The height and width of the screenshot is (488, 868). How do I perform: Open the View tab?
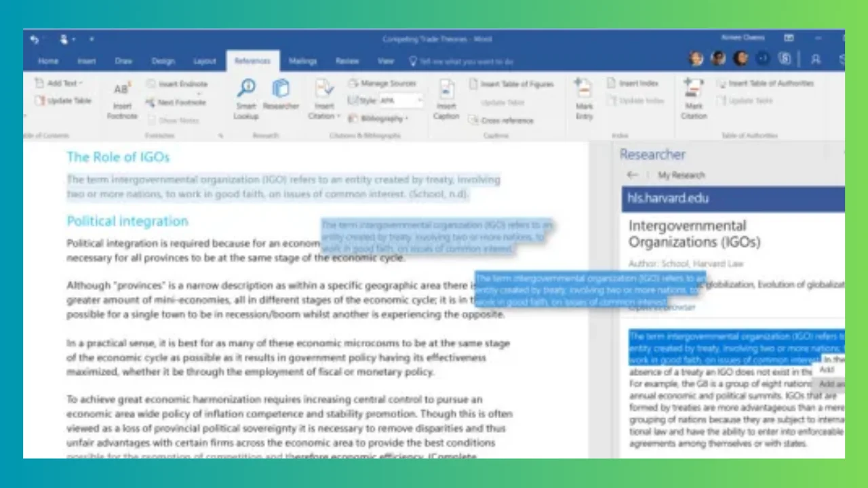click(385, 61)
